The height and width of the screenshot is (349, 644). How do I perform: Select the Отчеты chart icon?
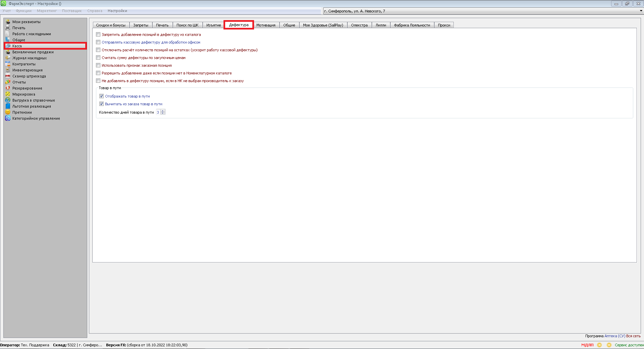coord(8,82)
